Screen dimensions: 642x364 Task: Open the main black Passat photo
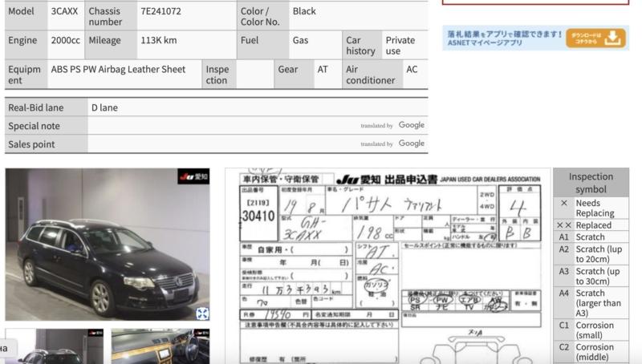[x=108, y=245]
